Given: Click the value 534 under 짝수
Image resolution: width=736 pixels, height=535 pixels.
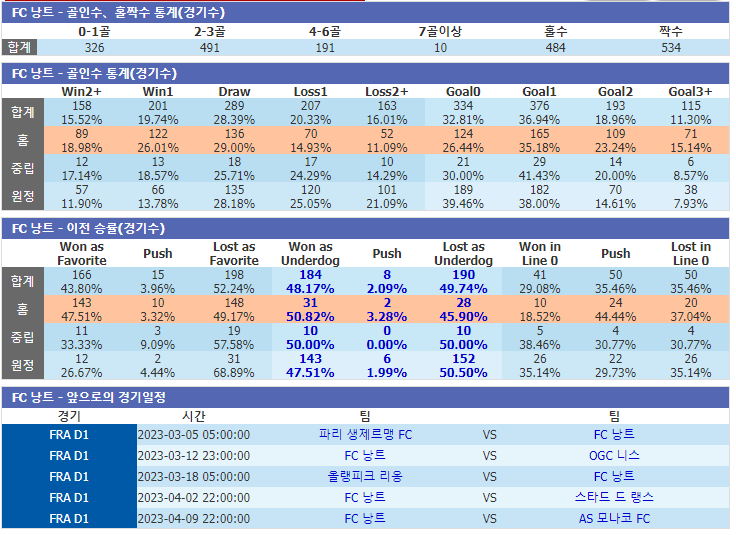Looking at the screenshot, I should [x=671, y=48].
